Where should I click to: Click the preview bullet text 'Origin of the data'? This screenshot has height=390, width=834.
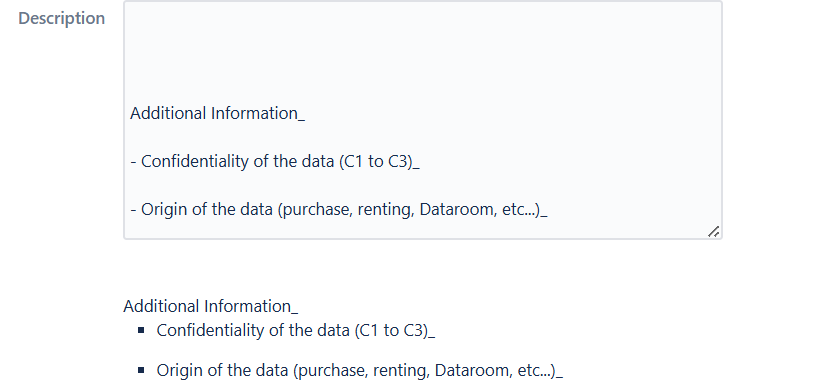(x=222, y=370)
